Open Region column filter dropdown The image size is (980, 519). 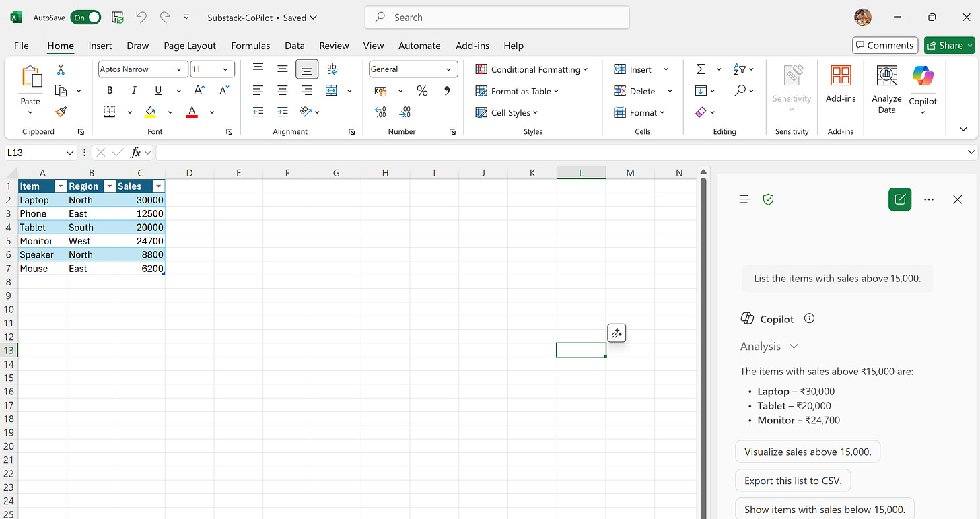[x=109, y=186]
